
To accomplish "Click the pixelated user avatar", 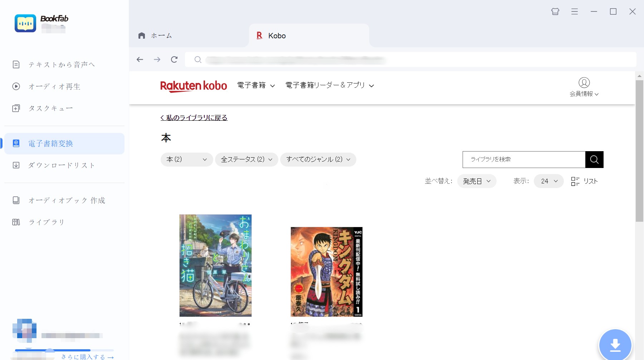I will click(x=25, y=331).
